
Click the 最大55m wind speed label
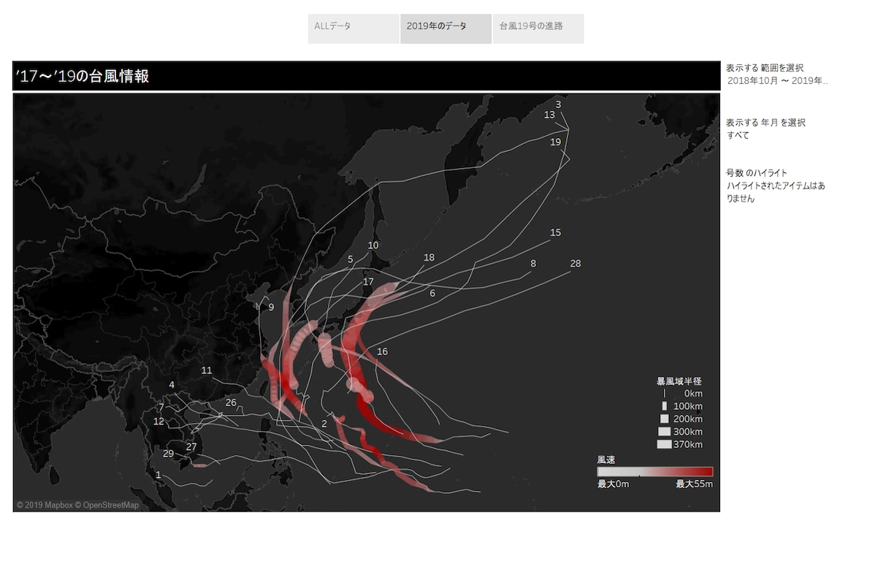[694, 484]
